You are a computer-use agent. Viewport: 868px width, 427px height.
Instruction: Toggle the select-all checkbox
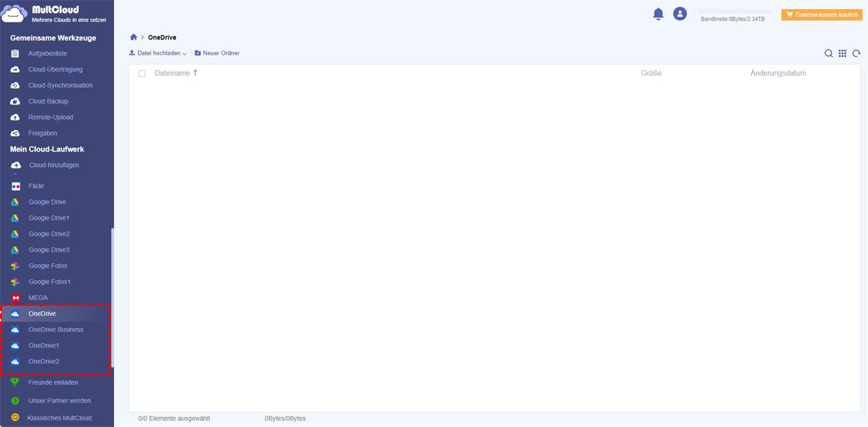coord(142,74)
